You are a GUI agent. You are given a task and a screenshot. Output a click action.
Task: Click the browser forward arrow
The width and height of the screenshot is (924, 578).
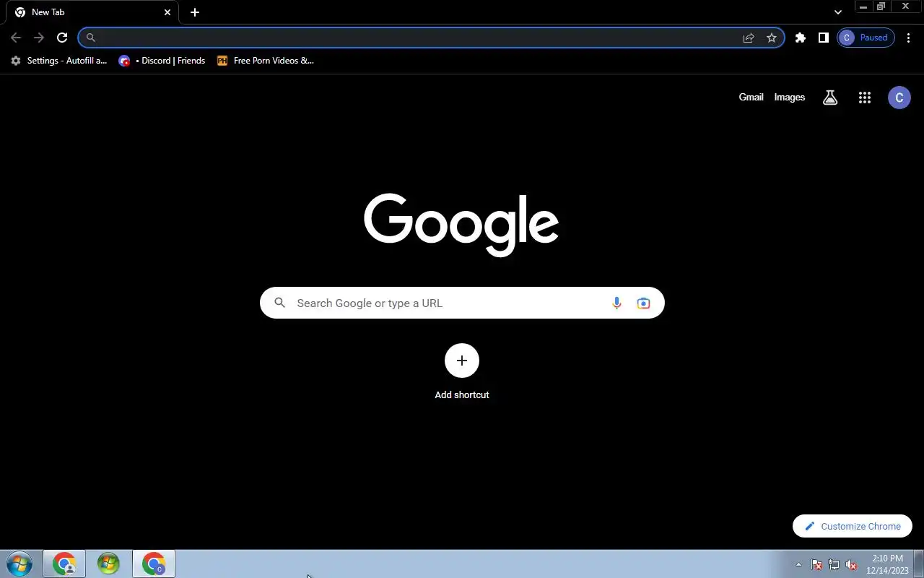pos(39,38)
